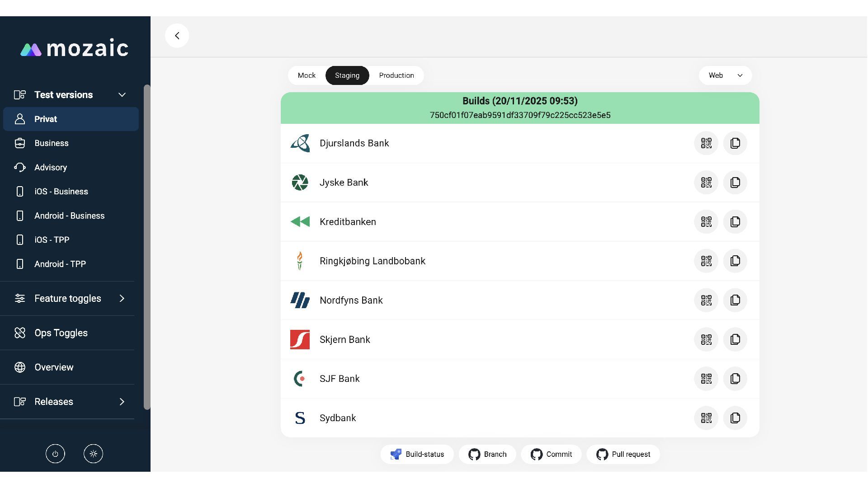This screenshot has width=868, height=488.
Task: Open the Pull request link
Action: tap(623, 455)
